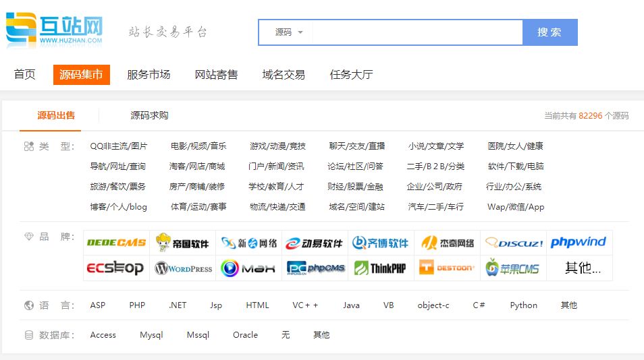Choose the ECShop brand logo
The height and width of the screenshot is (360, 644).
(x=116, y=268)
